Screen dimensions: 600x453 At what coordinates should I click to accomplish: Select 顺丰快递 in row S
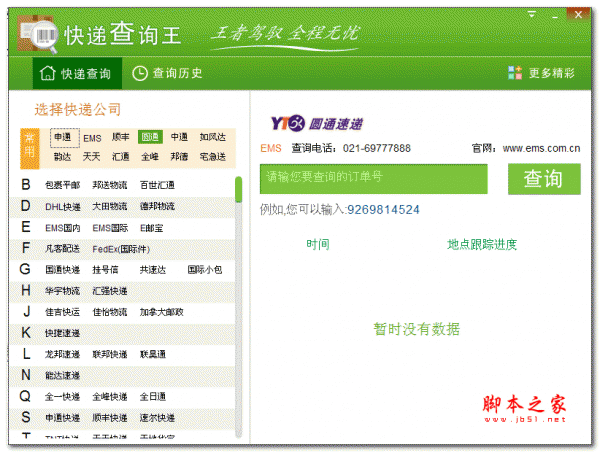click(110, 418)
